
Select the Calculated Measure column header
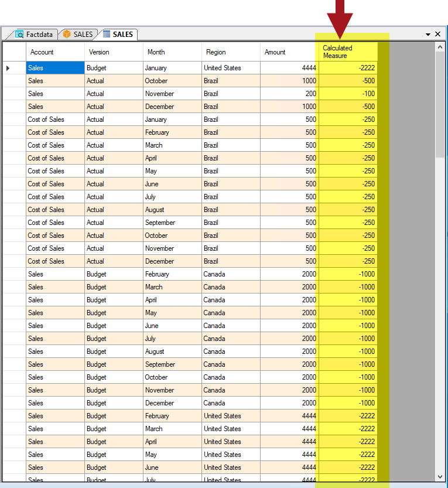point(347,52)
